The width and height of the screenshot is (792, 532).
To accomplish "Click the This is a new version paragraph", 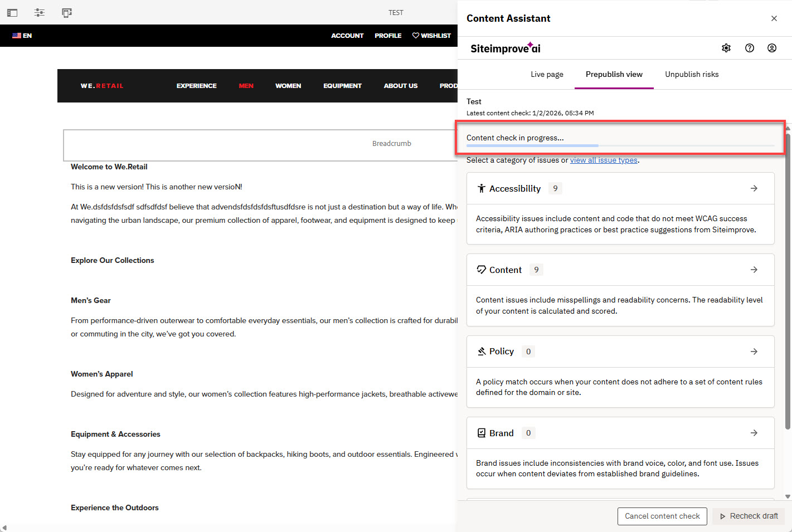I will coord(157,187).
